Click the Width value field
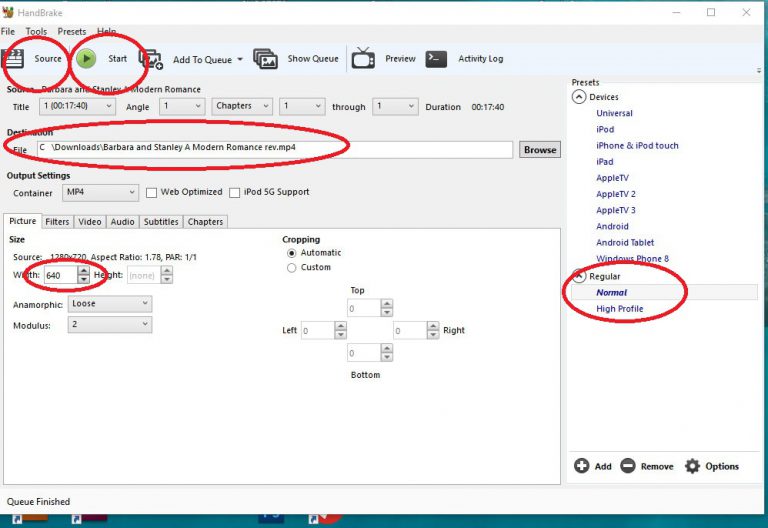 (60, 275)
